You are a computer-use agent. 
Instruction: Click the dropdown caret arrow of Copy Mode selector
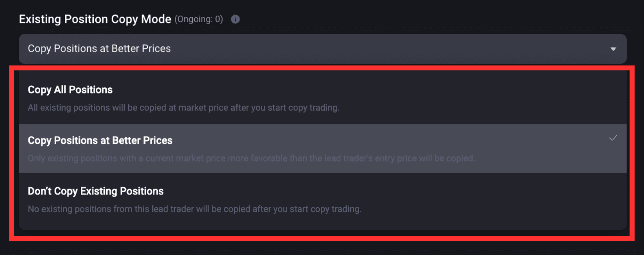pos(613,49)
